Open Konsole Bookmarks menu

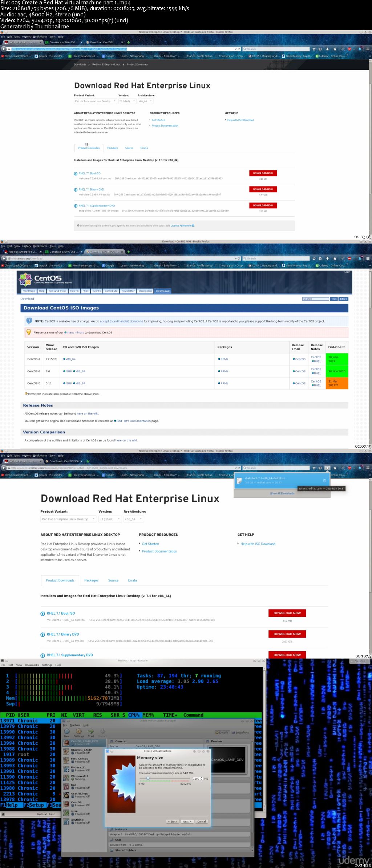tap(32, 665)
